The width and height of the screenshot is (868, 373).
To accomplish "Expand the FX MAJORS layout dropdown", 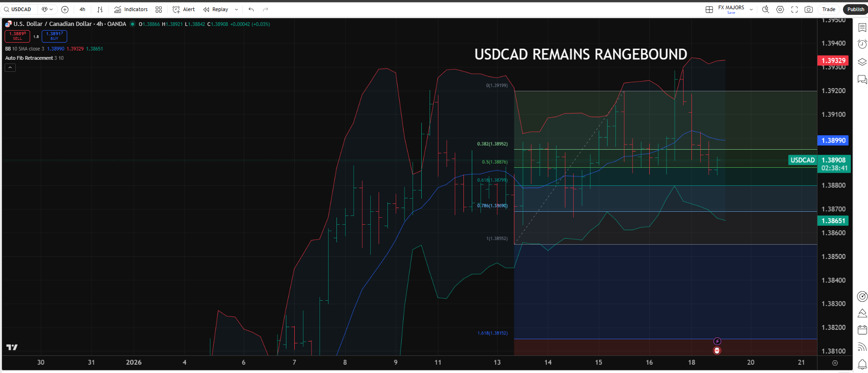I will tap(751, 9).
